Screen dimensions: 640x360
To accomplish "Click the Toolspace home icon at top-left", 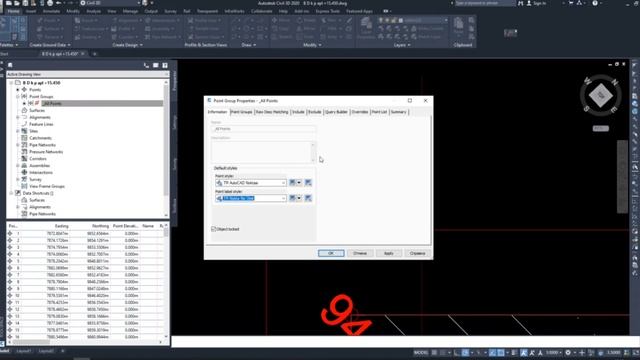I will [10, 65].
